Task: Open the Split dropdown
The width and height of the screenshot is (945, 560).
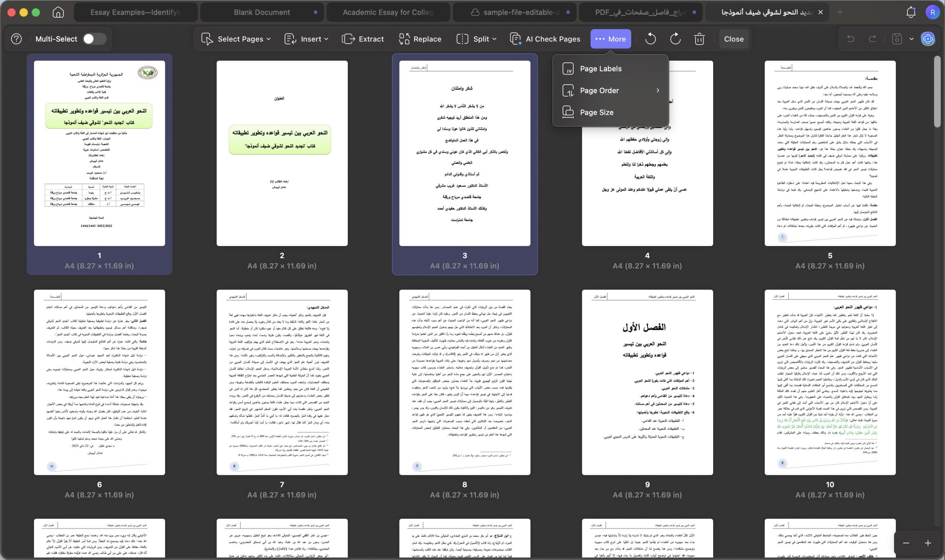Action: pos(477,39)
